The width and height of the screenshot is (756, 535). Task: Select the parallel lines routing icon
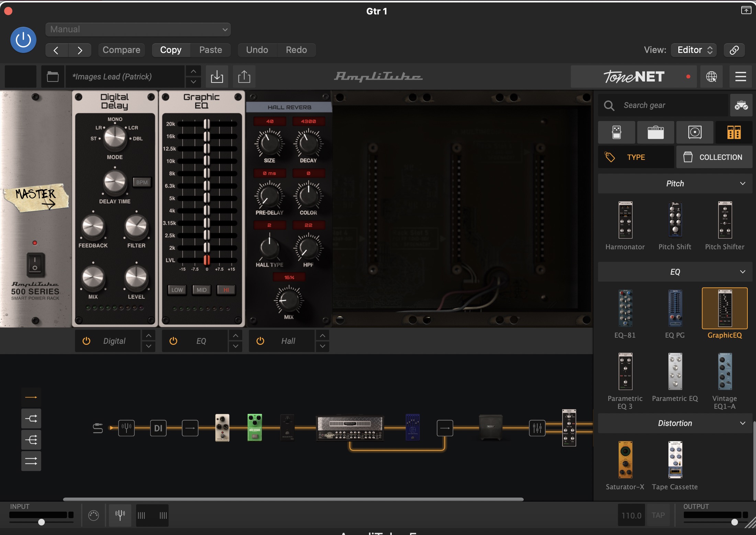pyautogui.click(x=31, y=461)
